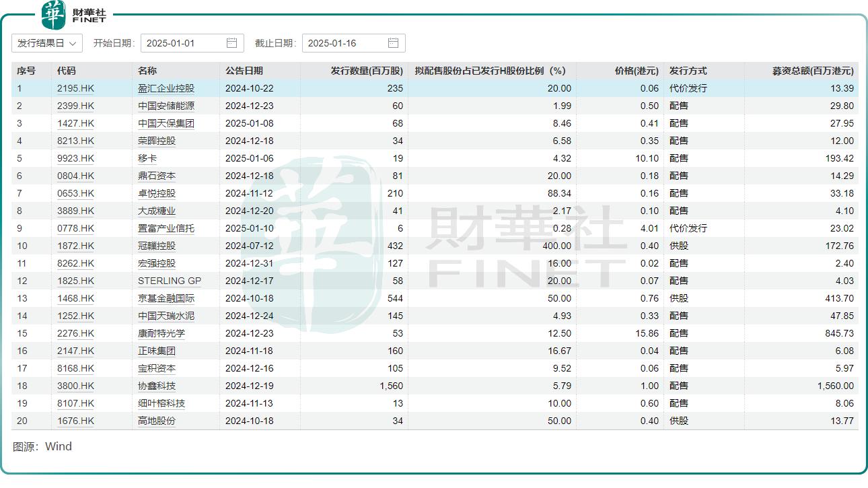Click the company name 宝积资本
The image size is (868, 488).
point(157,368)
